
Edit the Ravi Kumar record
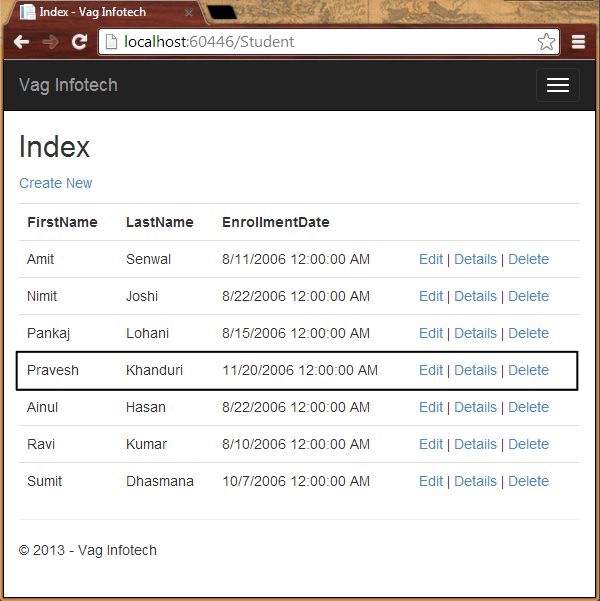click(431, 444)
